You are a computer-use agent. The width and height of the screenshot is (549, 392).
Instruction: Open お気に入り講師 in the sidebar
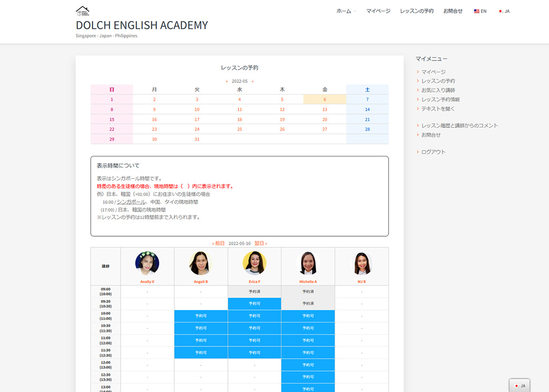tap(438, 90)
